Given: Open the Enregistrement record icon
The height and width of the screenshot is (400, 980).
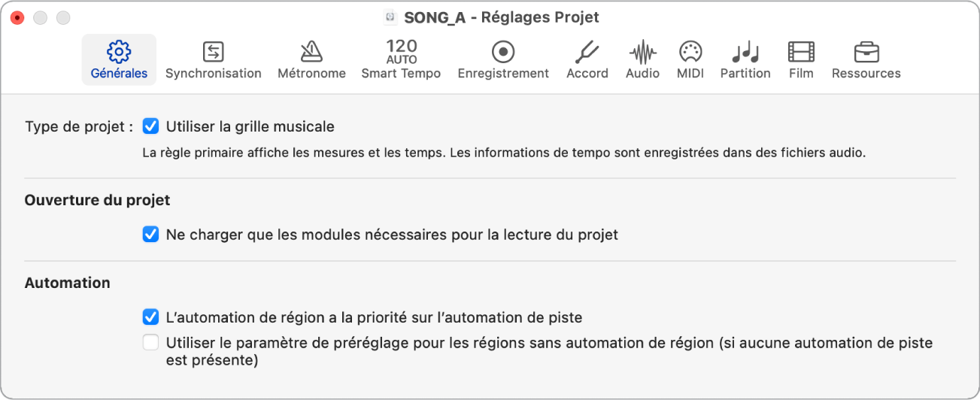Looking at the screenshot, I should pyautogui.click(x=503, y=52).
